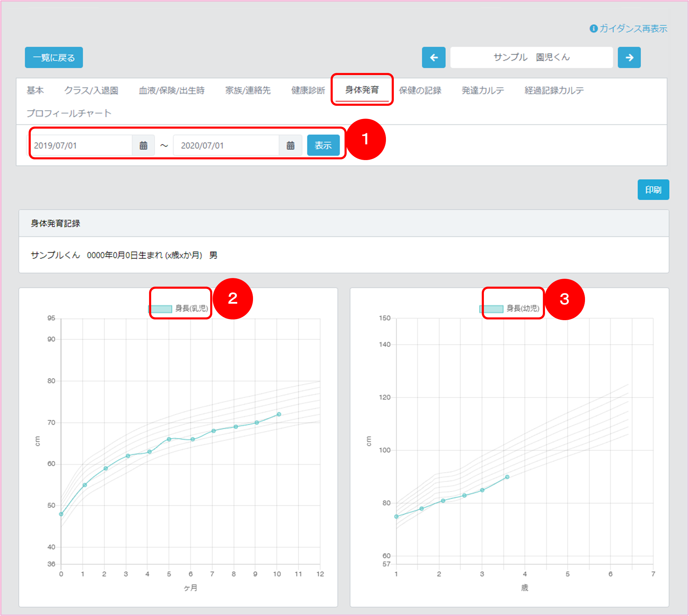Toggle the 身長(乳児) legend item
This screenshot has height=616, width=689.
pyautogui.click(x=192, y=308)
